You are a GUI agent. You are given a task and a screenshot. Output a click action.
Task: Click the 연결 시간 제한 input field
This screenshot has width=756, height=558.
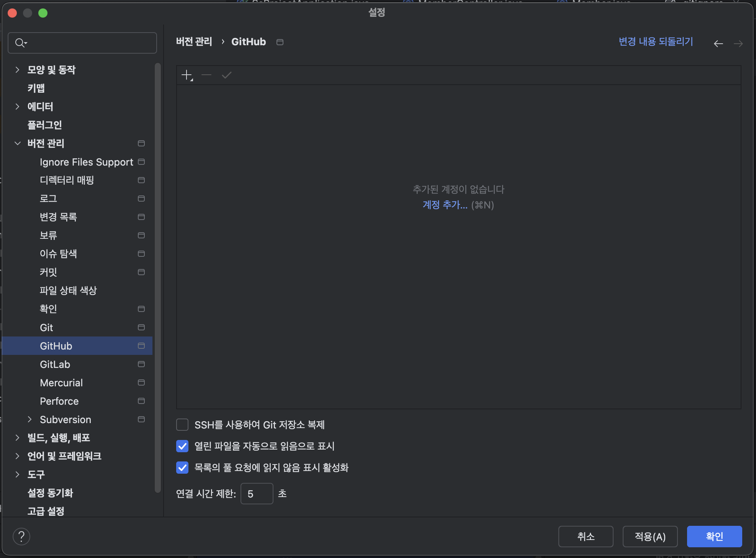click(x=257, y=494)
